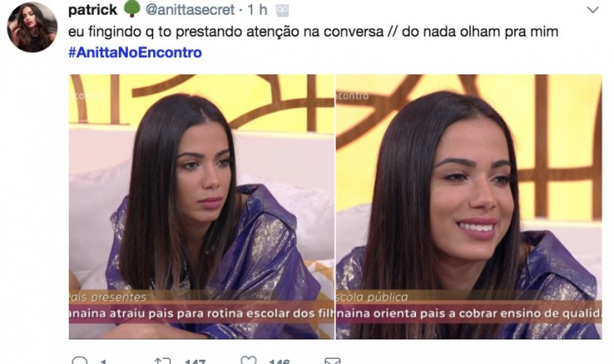Screen dimensions: 614x364
Task: Click the gray translate icon beside timestamp
Action: 282,11
